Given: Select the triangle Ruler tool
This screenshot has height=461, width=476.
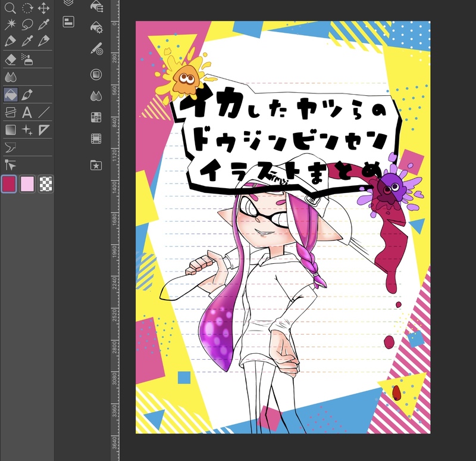Looking at the screenshot, I should 43,130.
